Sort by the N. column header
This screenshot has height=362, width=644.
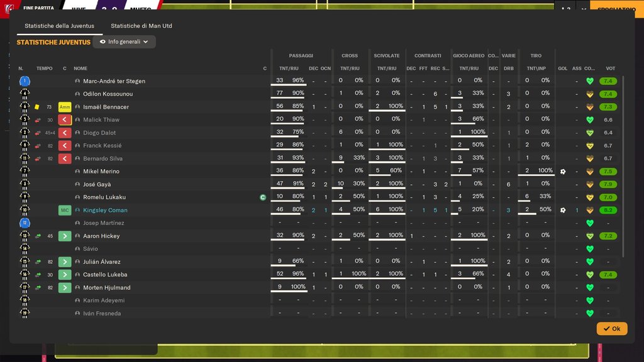pos(21,69)
